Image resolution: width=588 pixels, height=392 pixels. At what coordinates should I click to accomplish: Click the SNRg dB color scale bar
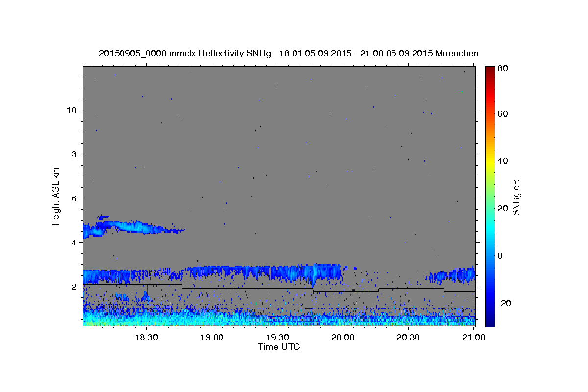pyautogui.click(x=490, y=196)
